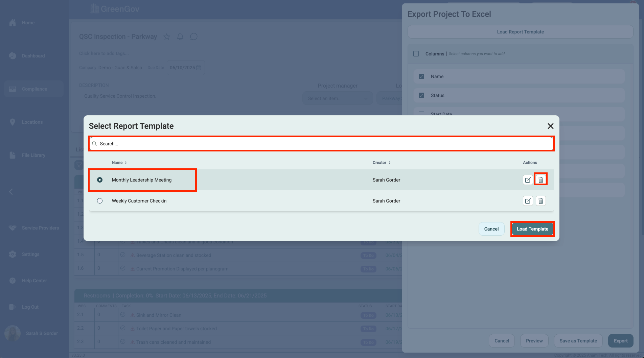
Task: Uncheck the Name column checkbox
Action: pos(421,76)
